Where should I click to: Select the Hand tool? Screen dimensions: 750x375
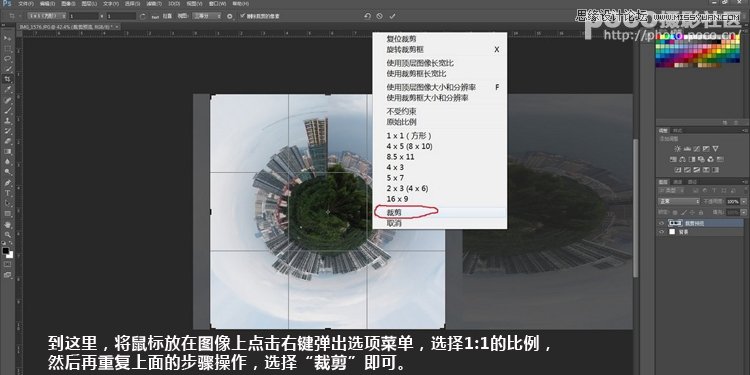pos(8,224)
